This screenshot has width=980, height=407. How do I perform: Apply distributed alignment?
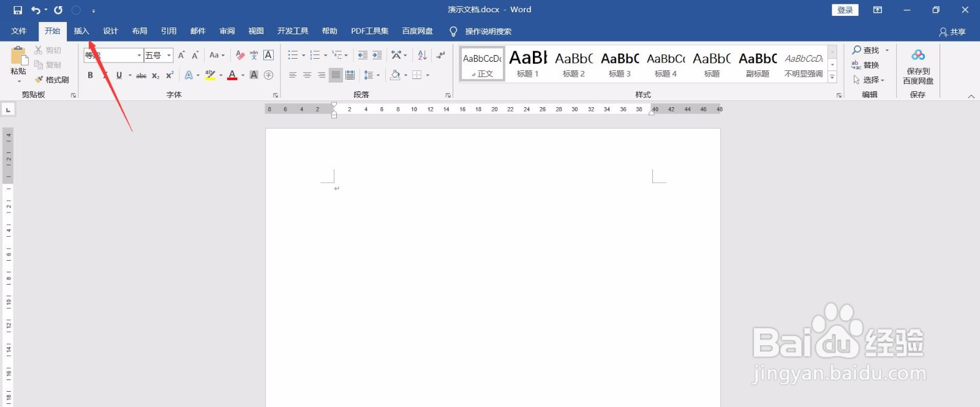pyautogui.click(x=350, y=75)
